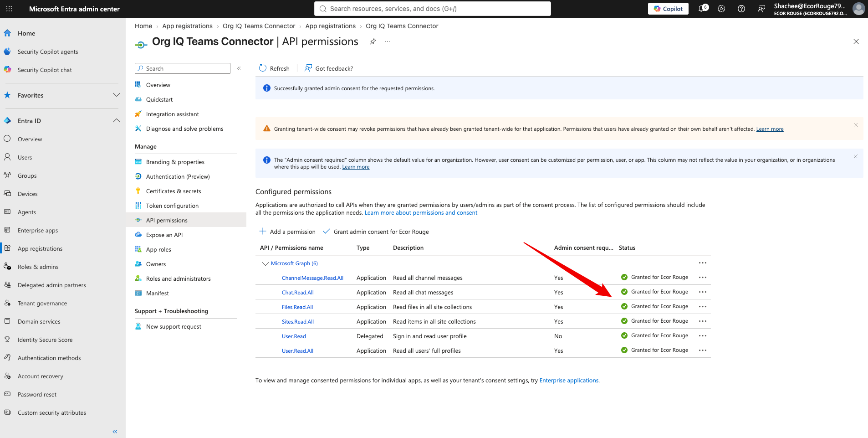Open more options for Files.Read.All row
The image size is (868, 438).
click(703, 307)
